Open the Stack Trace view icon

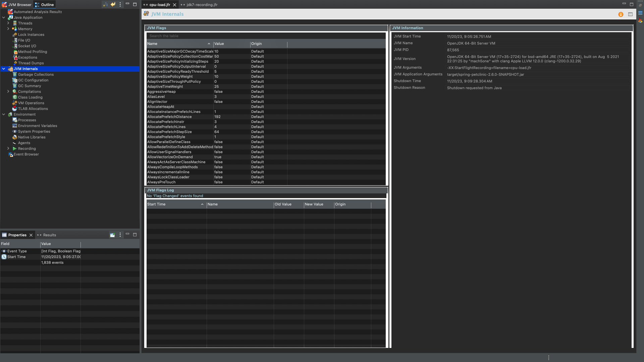pyautogui.click(x=640, y=13)
